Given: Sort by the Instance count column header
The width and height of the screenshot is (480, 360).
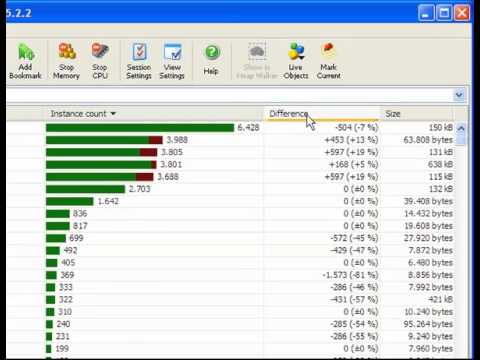Looking at the screenshot, I should coord(153,114).
